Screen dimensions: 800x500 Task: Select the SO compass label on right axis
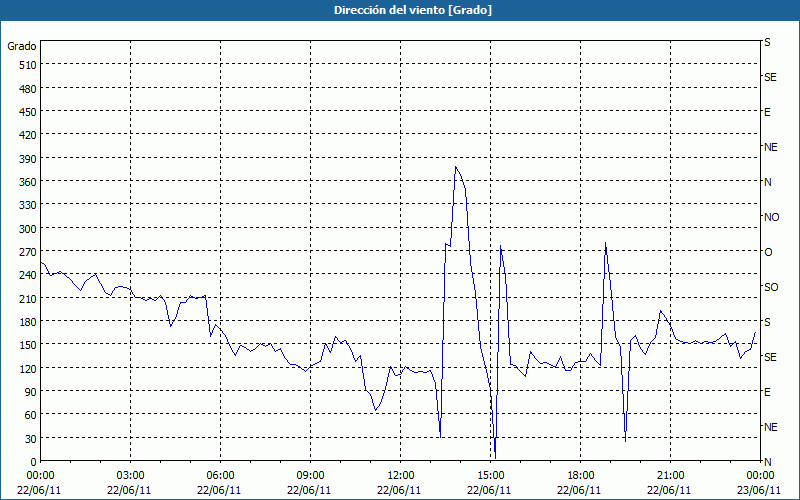pos(771,287)
